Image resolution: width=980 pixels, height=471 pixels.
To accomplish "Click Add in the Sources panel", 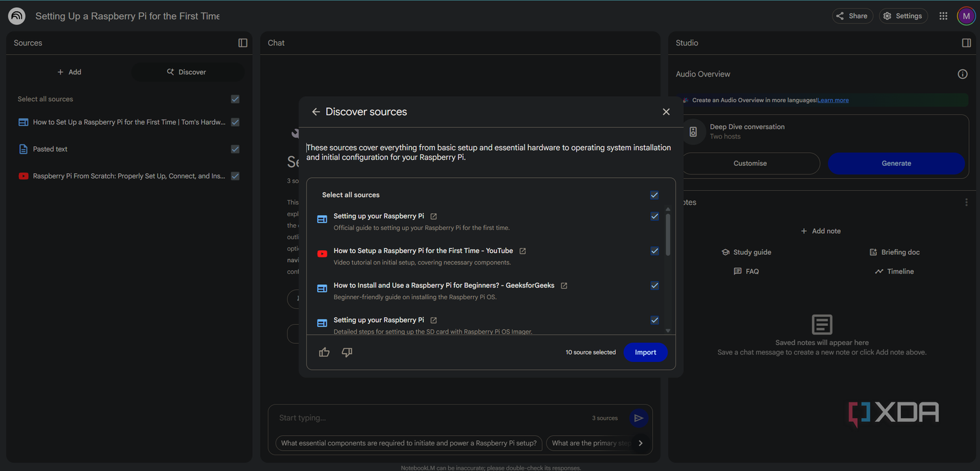I will click(x=69, y=72).
